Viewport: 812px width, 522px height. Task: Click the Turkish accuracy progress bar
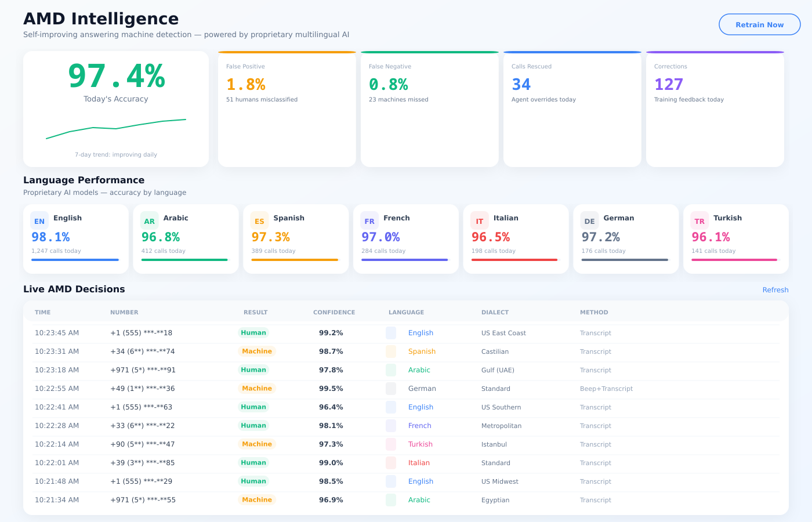(x=736, y=260)
